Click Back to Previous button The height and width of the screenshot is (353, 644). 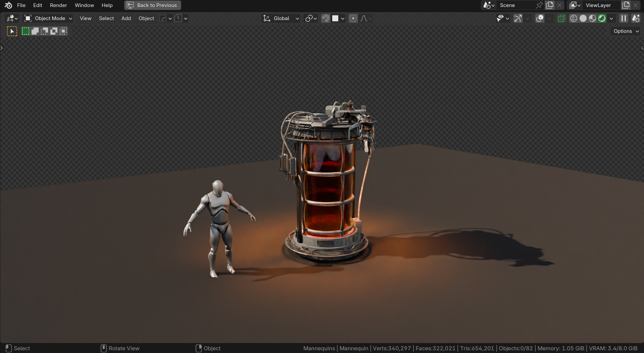pos(152,5)
